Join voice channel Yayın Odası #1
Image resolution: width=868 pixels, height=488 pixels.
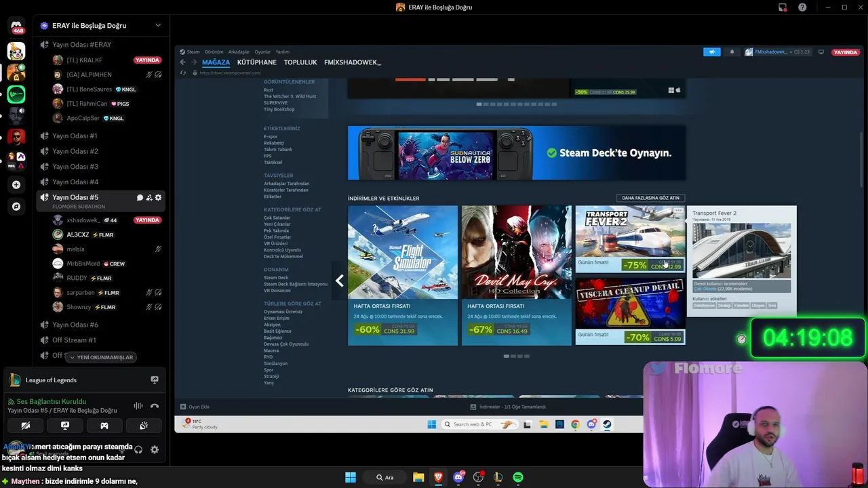[75, 136]
